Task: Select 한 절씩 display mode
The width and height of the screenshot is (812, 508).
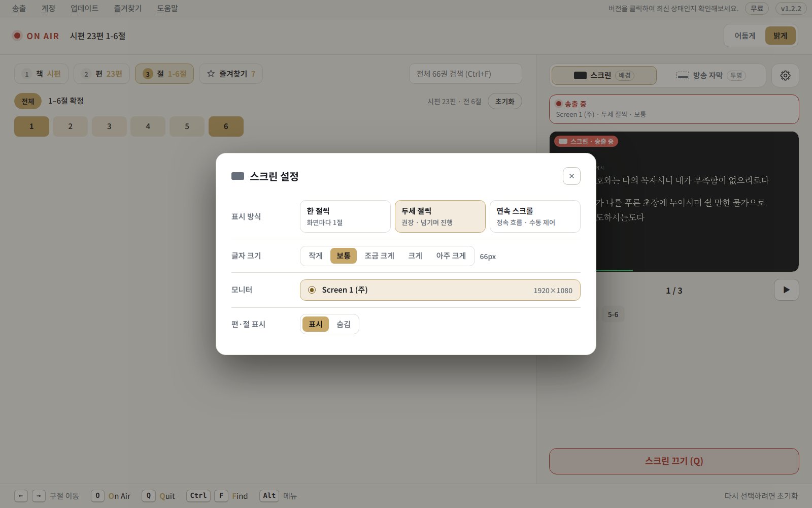Action: pyautogui.click(x=345, y=216)
